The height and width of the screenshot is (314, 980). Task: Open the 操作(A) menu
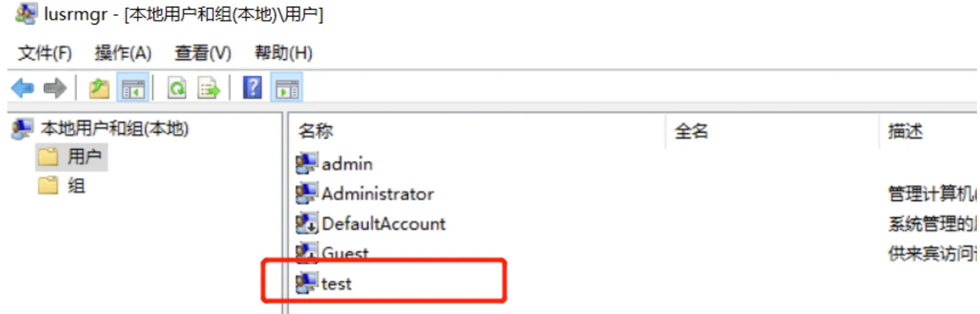tap(123, 53)
